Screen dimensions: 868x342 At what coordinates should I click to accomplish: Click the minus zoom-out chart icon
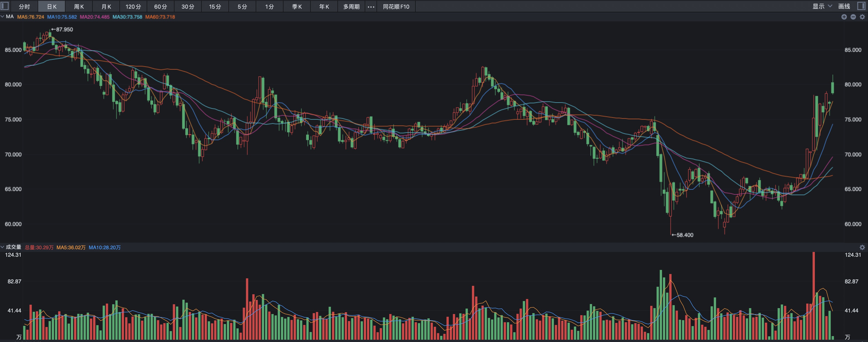coord(853,17)
